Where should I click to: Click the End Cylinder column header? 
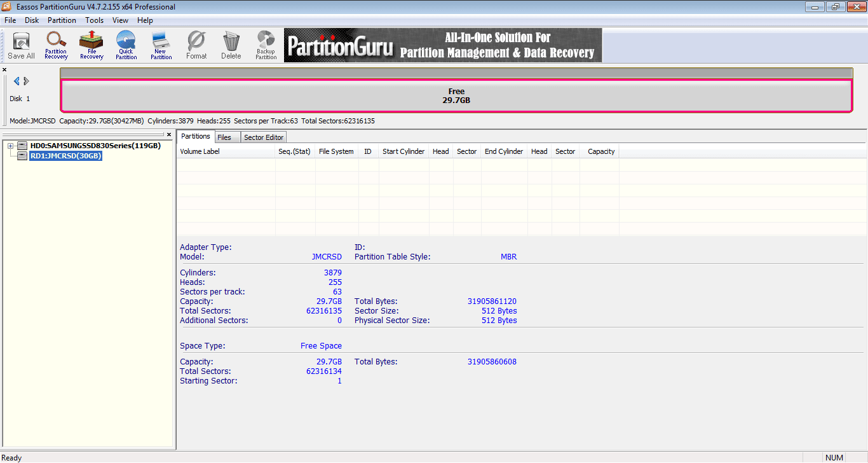click(x=504, y=151)
